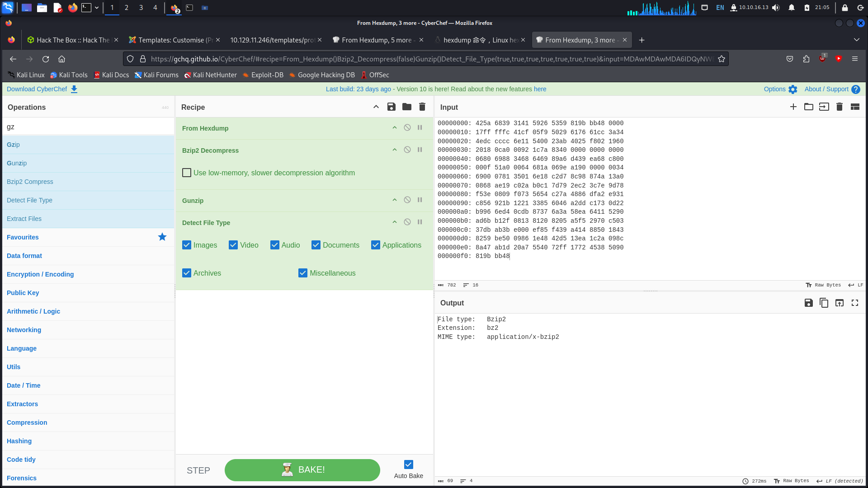Add a new input tab
This screenshot has height=488, width=868.
(x=793, y=107)
